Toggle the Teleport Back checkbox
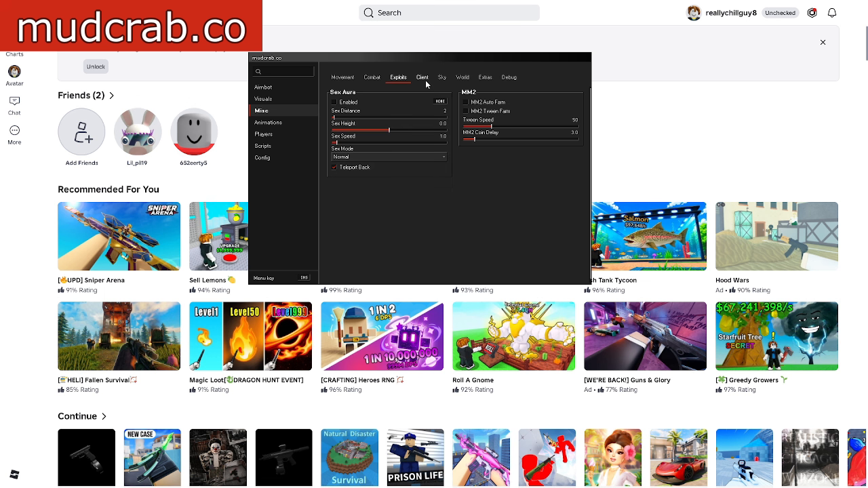The height and width of the screenshot is (488, 868). point(334,167)
